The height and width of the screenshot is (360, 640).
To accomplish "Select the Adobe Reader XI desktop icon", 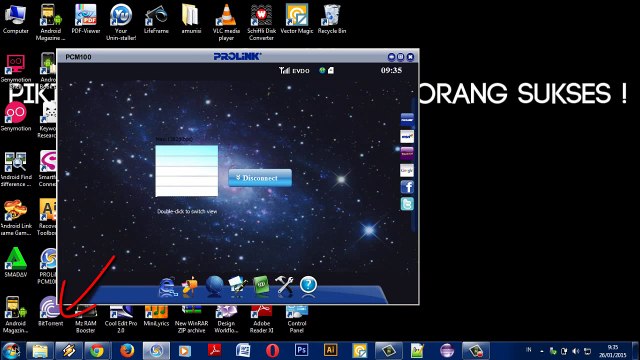I will click(262, 319).
